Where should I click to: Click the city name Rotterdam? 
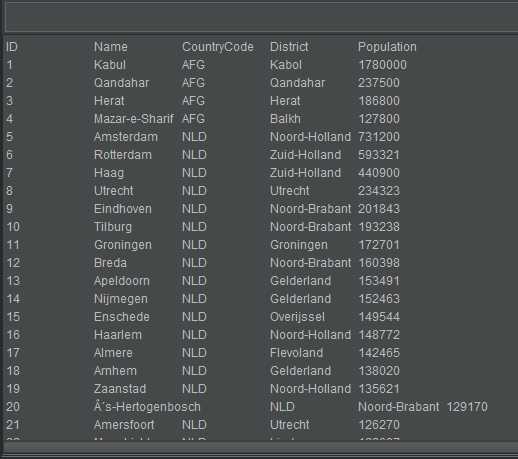click(x=123, y=155)
